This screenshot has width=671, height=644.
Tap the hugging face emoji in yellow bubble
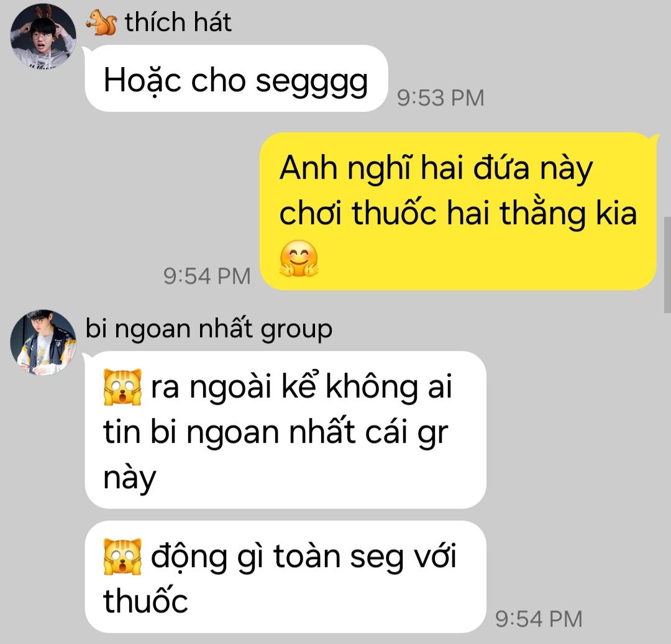pos(299,259)
